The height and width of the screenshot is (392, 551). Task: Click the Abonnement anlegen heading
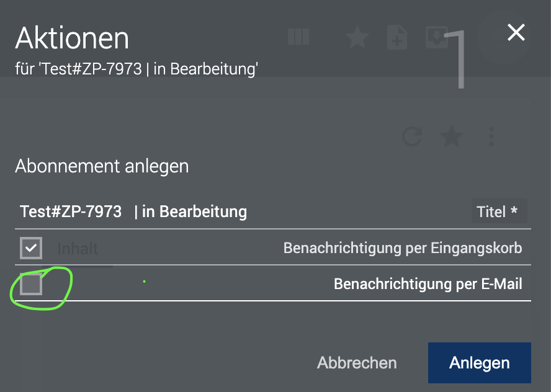(x=102, y=166)
